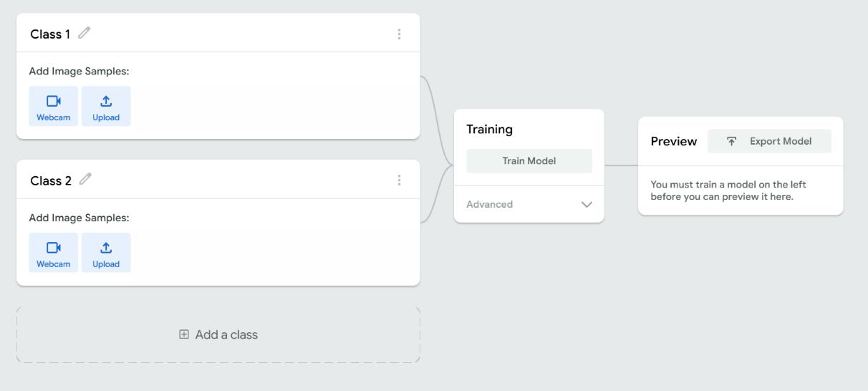
Task: Click the pencil icon beside Class 2
Action: click(x=87, y=180)
